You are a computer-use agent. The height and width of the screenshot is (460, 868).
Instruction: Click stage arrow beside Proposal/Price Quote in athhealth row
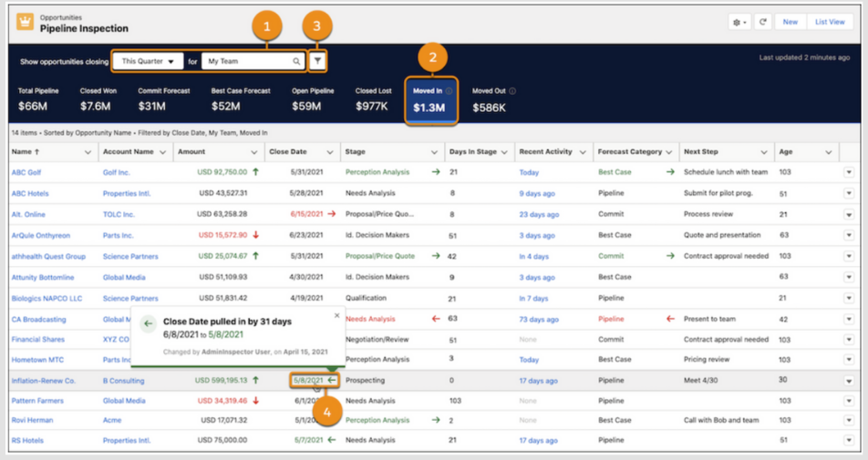(436, 256)
